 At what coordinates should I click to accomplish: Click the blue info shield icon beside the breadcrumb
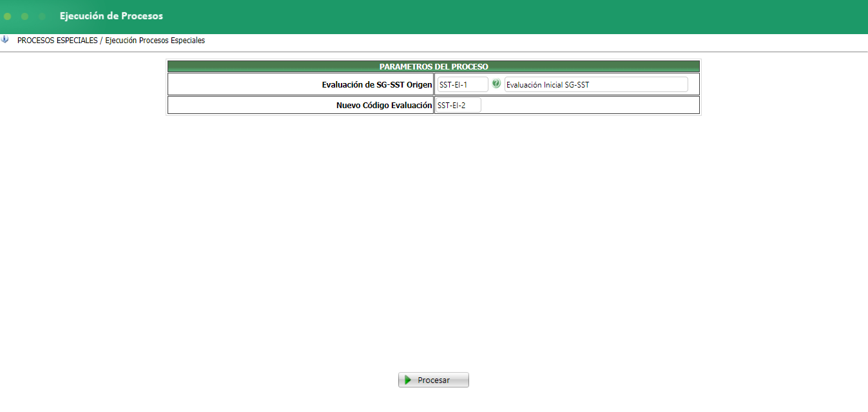[6, 40]
